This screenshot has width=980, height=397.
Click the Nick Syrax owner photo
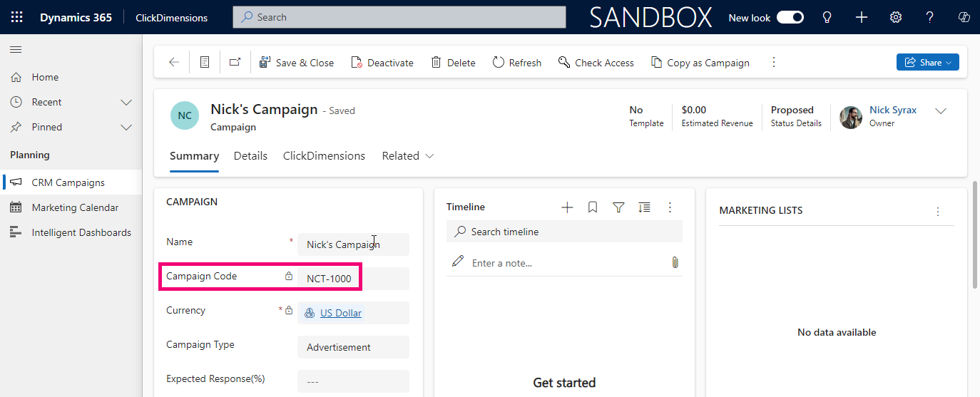(x=851, y=117)
